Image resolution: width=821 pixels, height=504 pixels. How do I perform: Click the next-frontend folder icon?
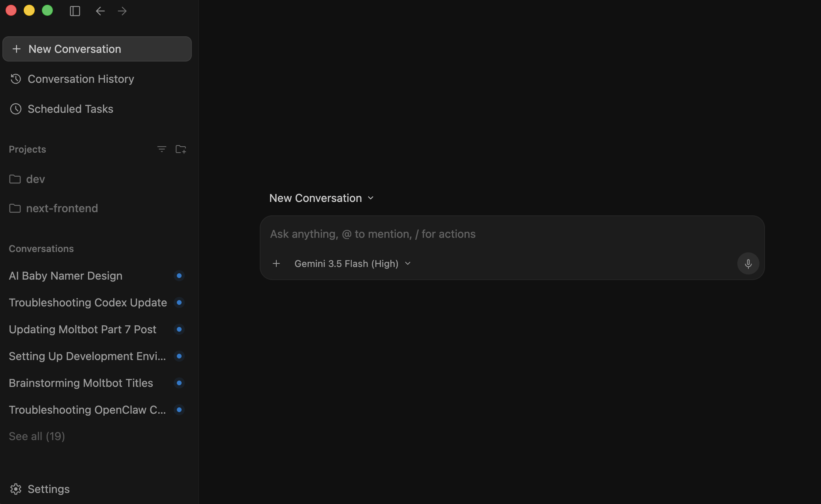(15, 208)
